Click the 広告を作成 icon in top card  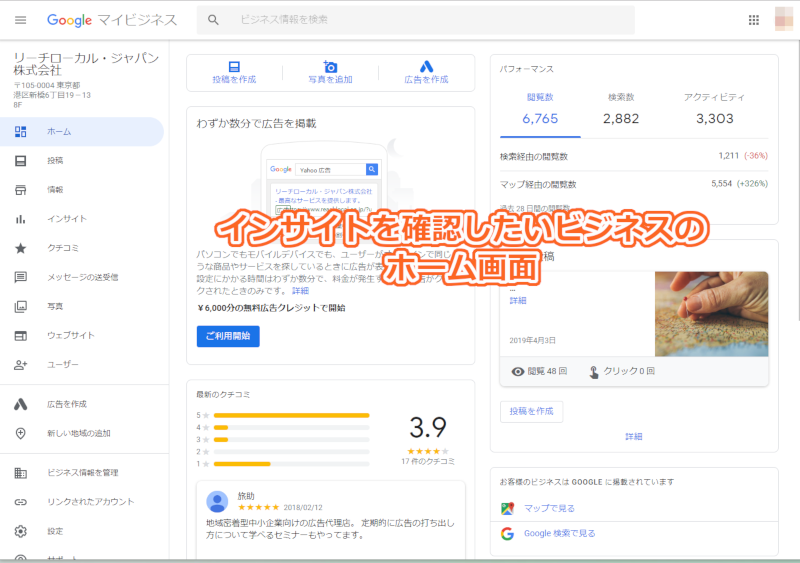pos(427,66)
